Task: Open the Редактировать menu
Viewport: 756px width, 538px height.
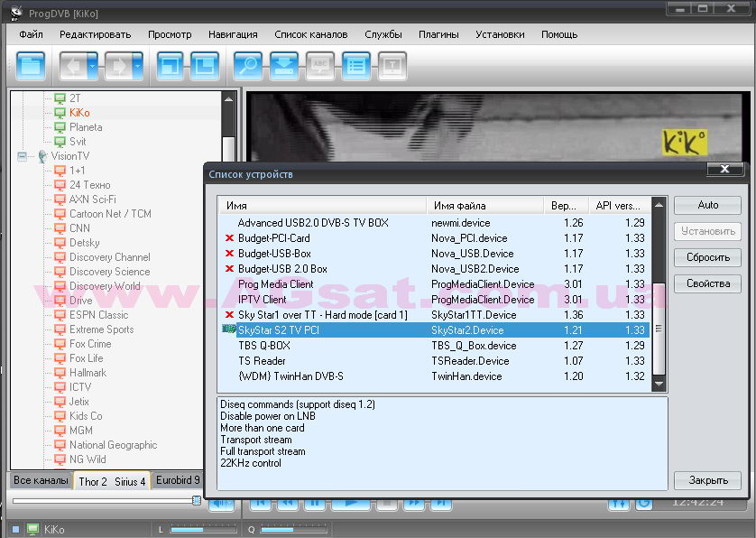Action: click(95, 34)
